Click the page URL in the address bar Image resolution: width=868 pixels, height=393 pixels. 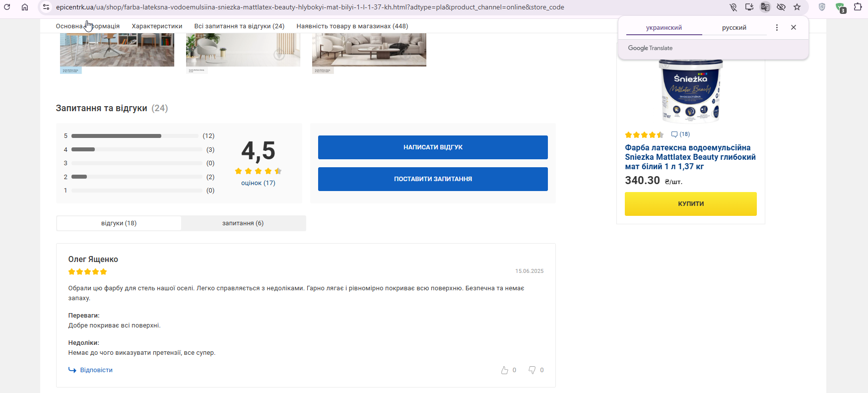[310, 7]
